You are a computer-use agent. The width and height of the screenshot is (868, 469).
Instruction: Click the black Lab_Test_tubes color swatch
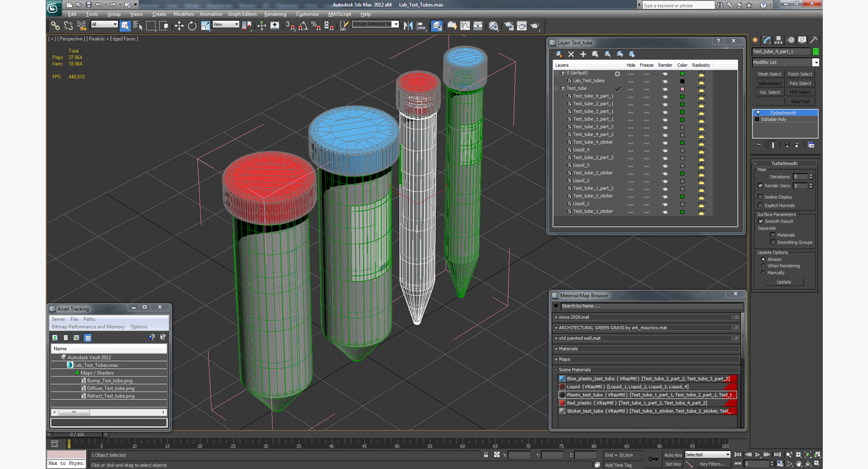682,81
